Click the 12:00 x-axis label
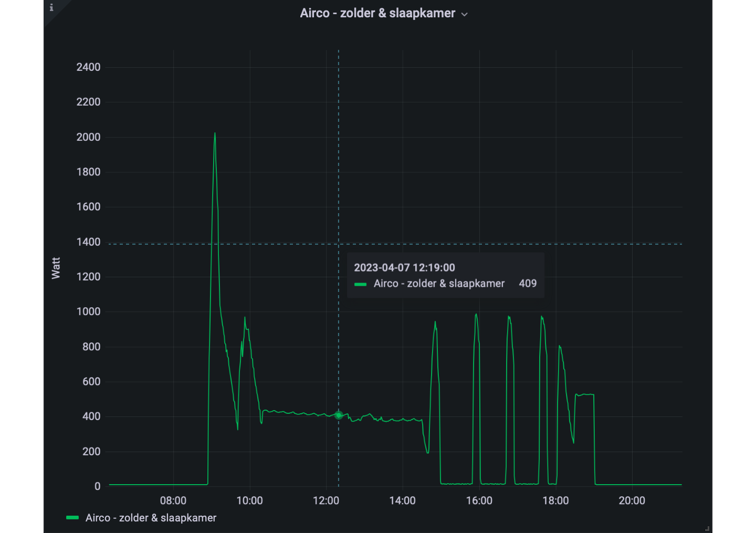This screenshot has height=533, width=756. (326, 500)
